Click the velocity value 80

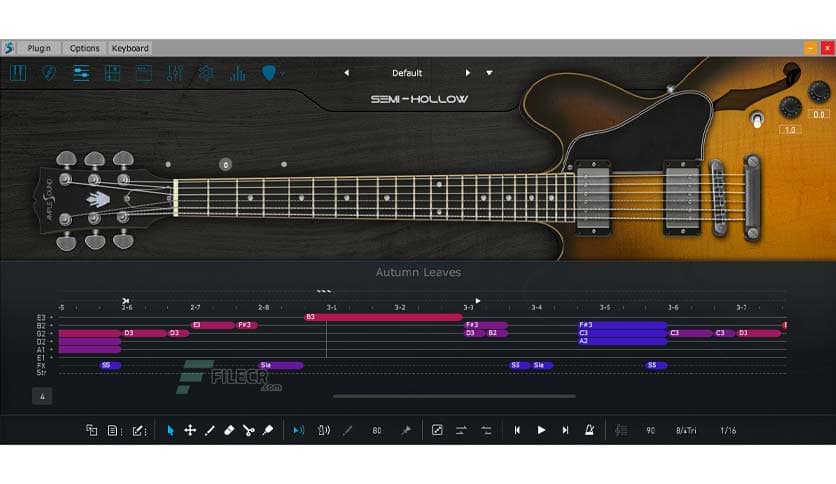pyautogui.click(x=377, y=430)
